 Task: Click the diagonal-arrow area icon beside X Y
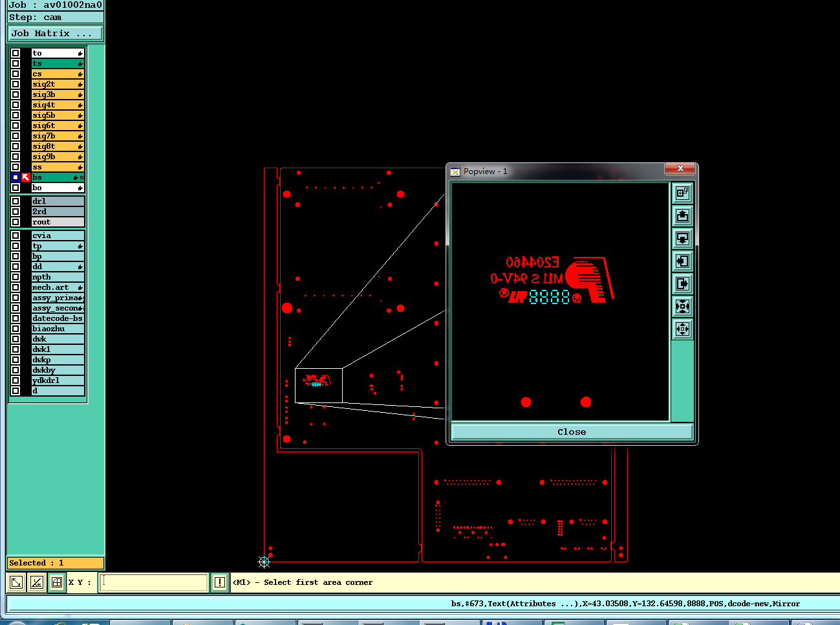point(16,582)
